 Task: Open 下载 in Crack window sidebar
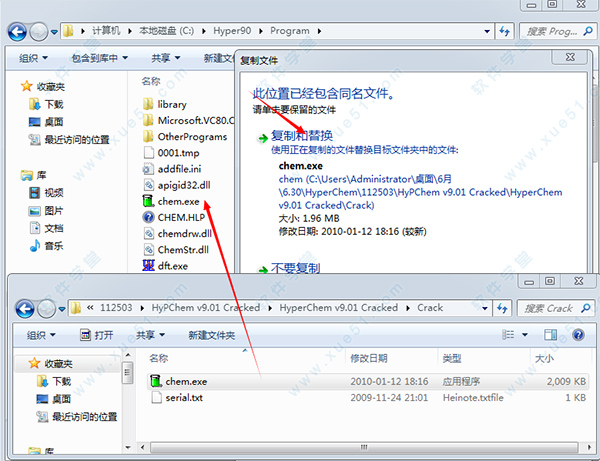(54, 381)
